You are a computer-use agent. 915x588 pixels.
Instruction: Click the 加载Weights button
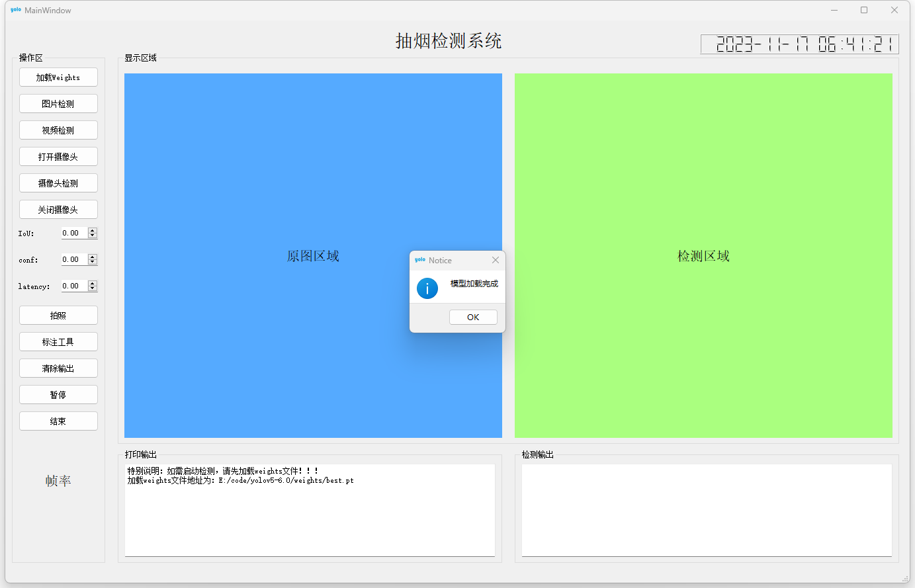(x=58, y=77)
